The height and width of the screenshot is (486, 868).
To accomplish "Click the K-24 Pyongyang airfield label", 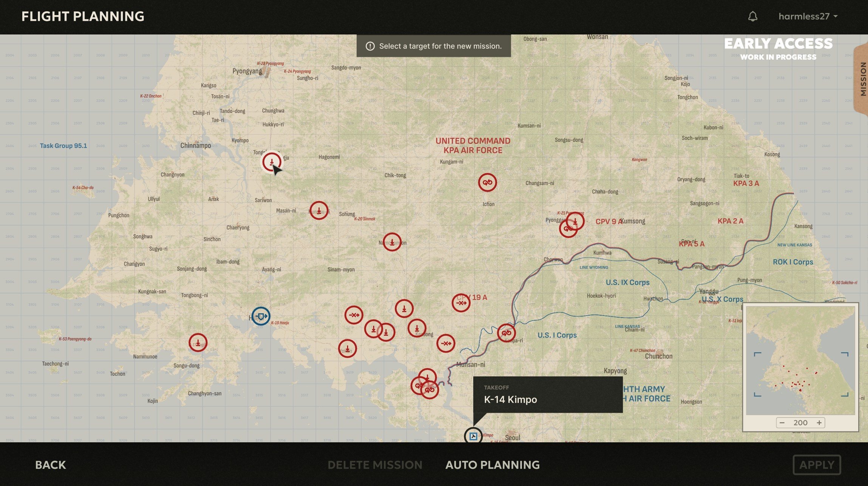I will click(297, 71).
